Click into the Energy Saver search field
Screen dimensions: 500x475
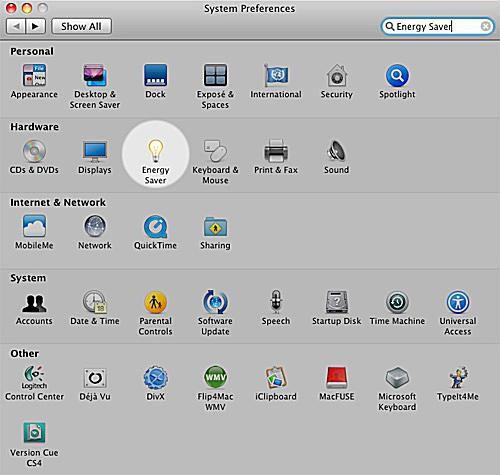point(437,26)
